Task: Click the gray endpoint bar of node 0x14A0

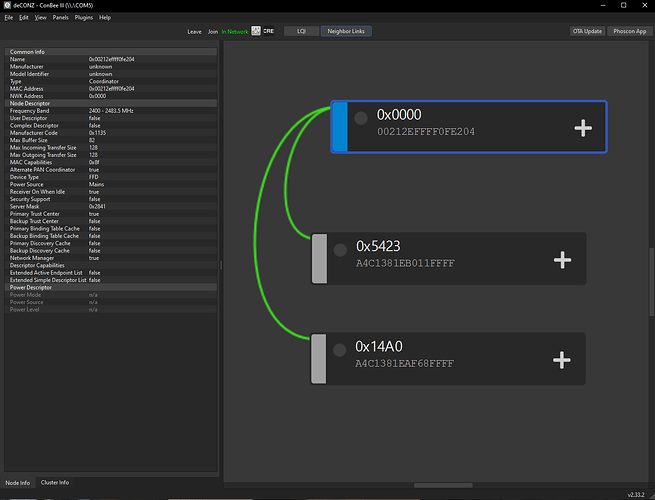Action: point(319,359)
